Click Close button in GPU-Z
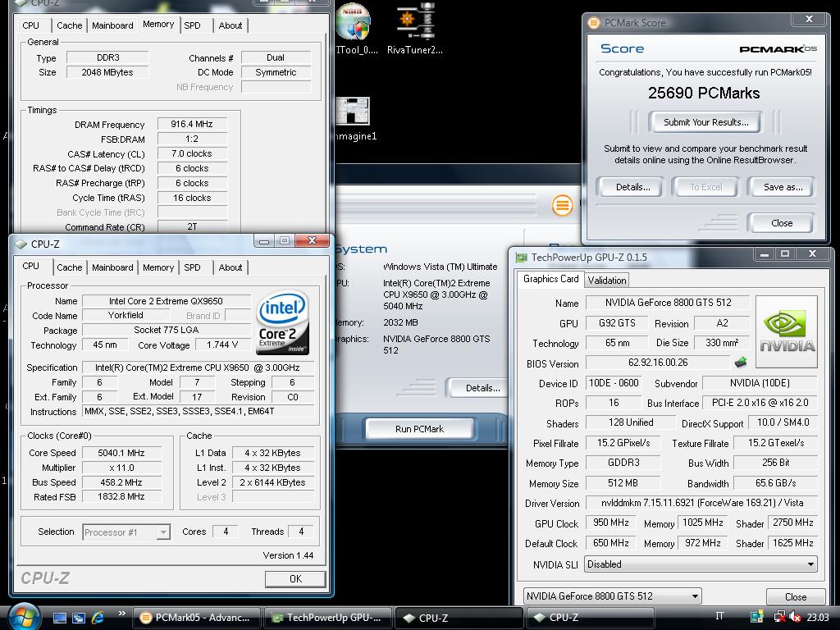This screenshot has height=630, width=840. (796, 597)
